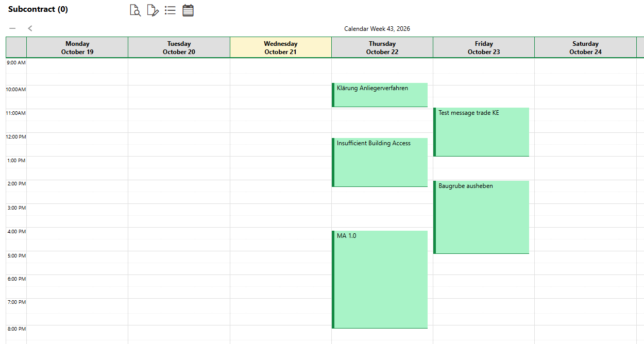Click the 8:00 PM time label

16,329
